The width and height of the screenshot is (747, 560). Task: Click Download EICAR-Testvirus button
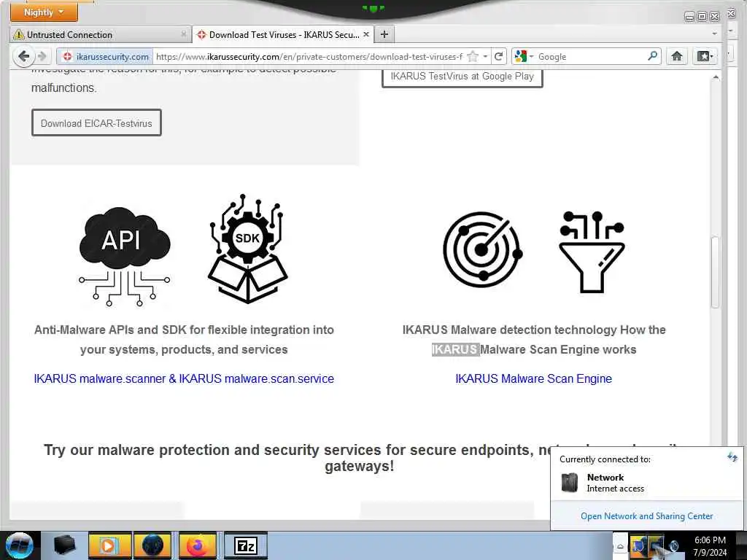[96, 122]
